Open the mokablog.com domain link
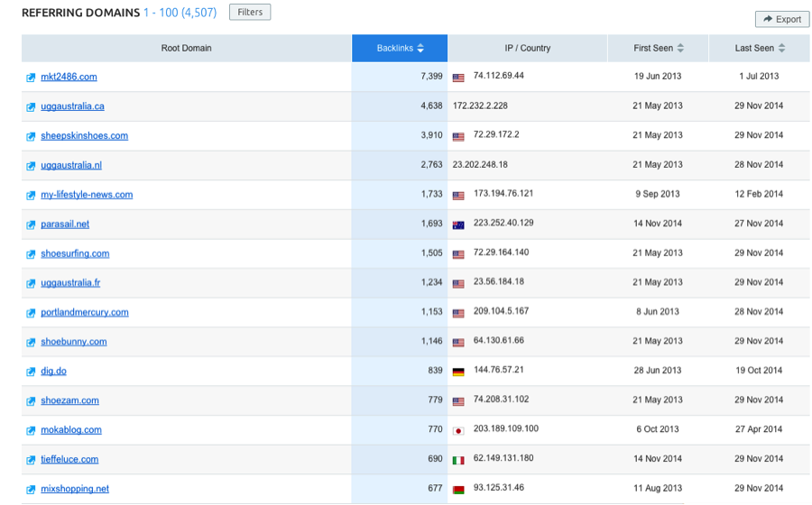Screen dimensions: 812x505 coord(71,430)
